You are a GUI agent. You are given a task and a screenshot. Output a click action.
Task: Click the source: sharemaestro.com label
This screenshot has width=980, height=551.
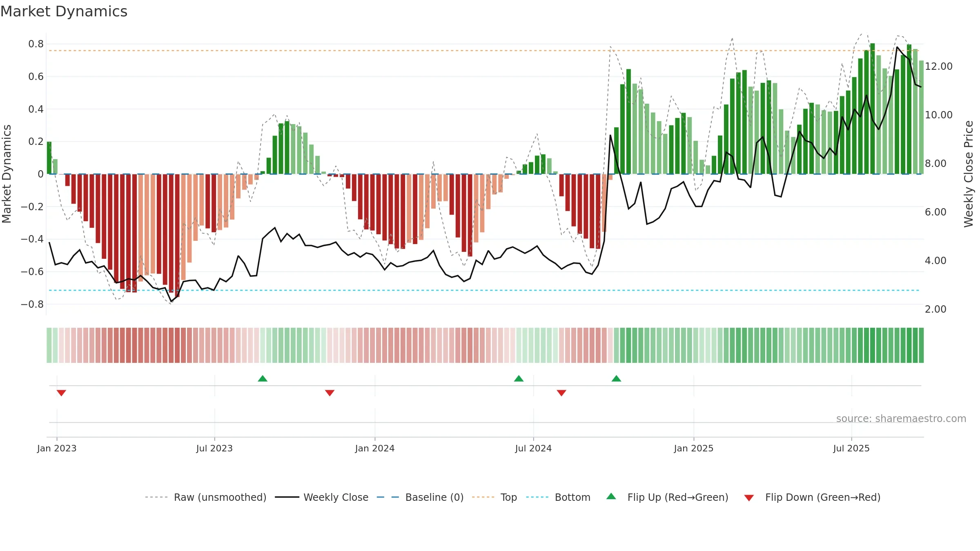(901, 418)
